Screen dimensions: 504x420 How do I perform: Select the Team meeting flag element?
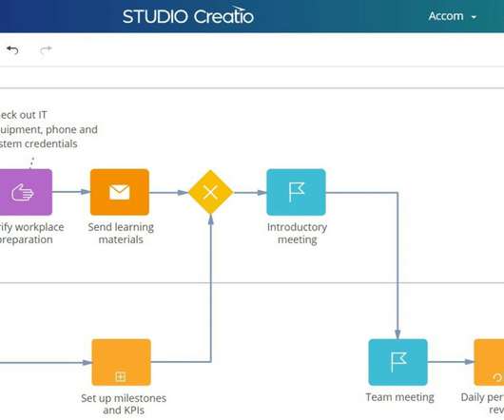397,362
